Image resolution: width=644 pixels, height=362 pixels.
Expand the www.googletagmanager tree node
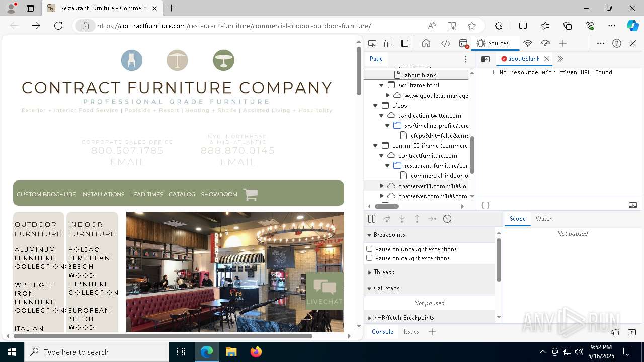pos(388,96)
